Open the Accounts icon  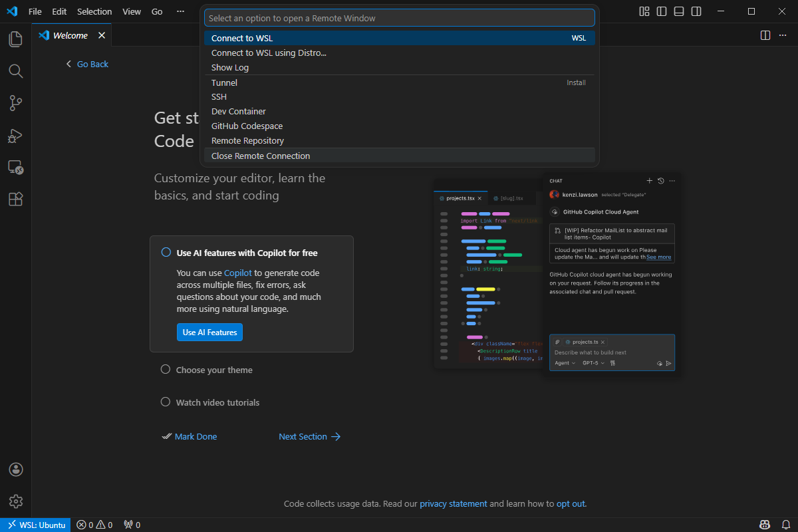pyautogui.click(x=16, y=469)
